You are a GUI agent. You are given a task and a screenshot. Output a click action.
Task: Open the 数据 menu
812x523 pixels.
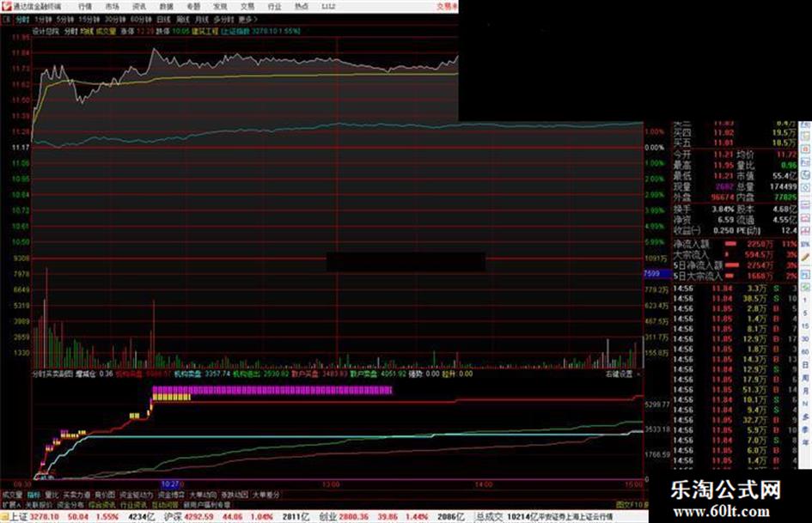[x=166, y=7]
